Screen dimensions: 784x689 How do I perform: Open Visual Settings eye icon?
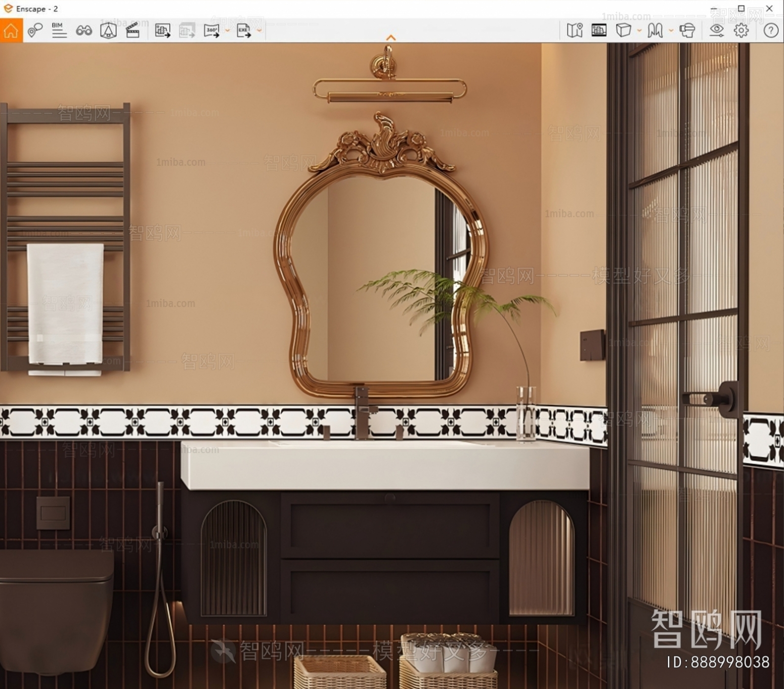[x=716, y=31]
